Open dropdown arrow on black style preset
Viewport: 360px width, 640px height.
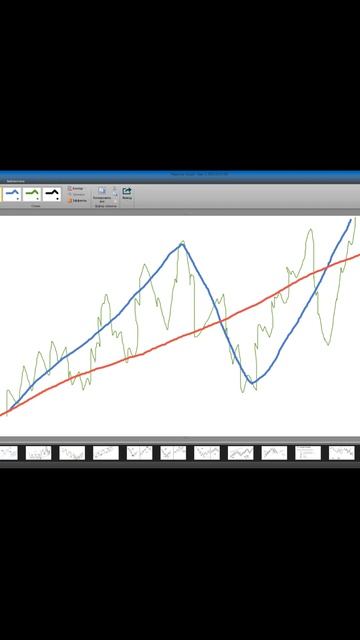(58, 199)
